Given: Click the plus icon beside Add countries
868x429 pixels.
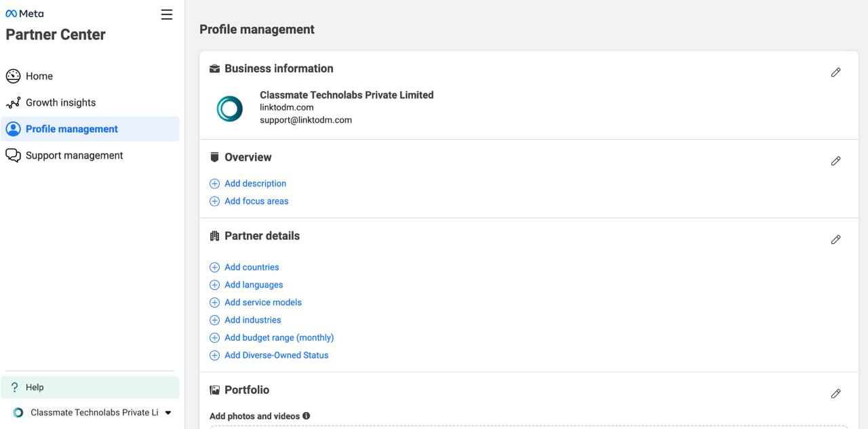Looking at the screenshot, I should point(214,267).
